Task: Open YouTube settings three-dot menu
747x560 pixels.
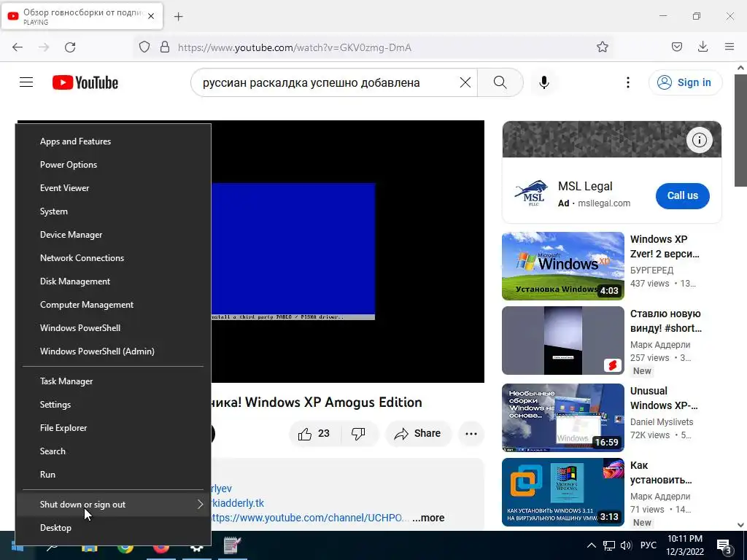Action: pos(628,82)
